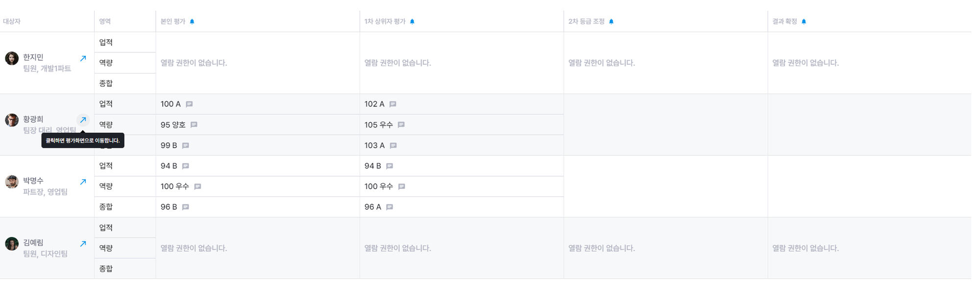Open comment for 황광희 95 양호 rating
This screenshot has width=980, height=291.
(194, 125)
